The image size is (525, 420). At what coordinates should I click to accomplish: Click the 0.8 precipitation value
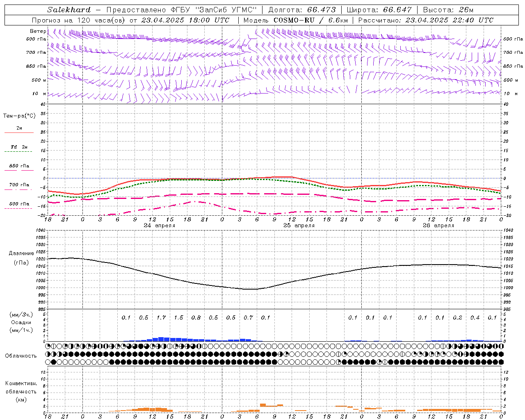point(196,317)
